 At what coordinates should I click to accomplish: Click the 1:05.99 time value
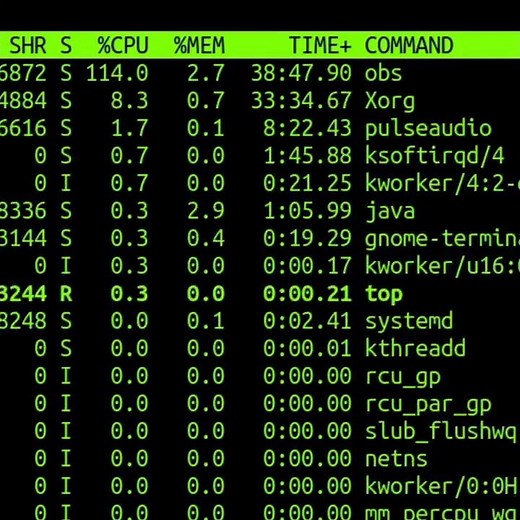pos(308,211)
